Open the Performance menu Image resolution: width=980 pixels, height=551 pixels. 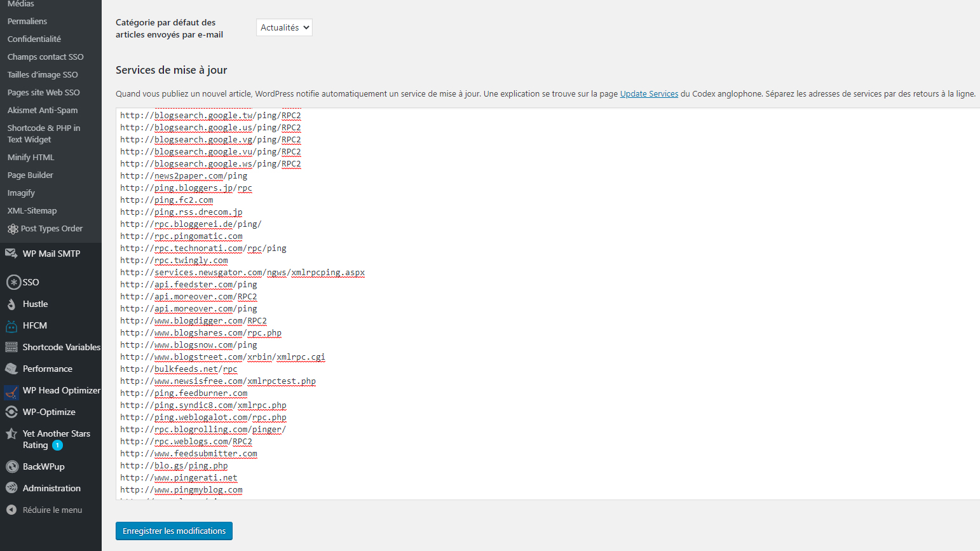(x=48, y=369)
